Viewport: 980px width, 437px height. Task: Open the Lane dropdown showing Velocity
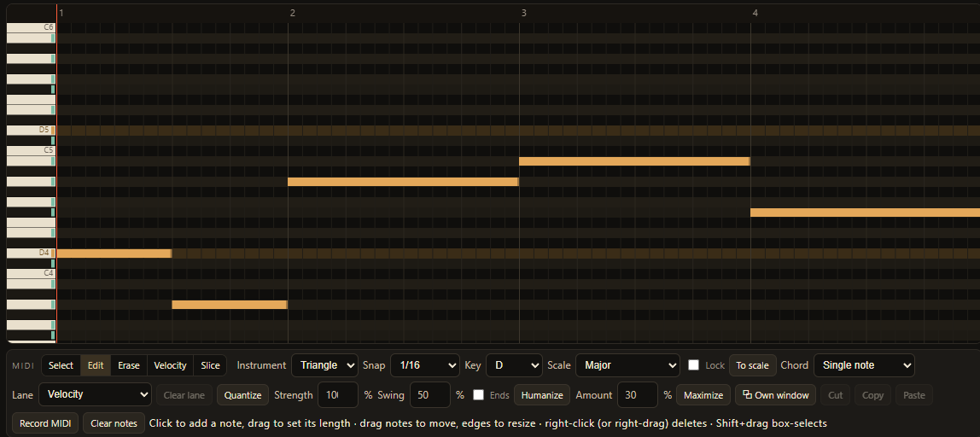(x=95, y=394)
